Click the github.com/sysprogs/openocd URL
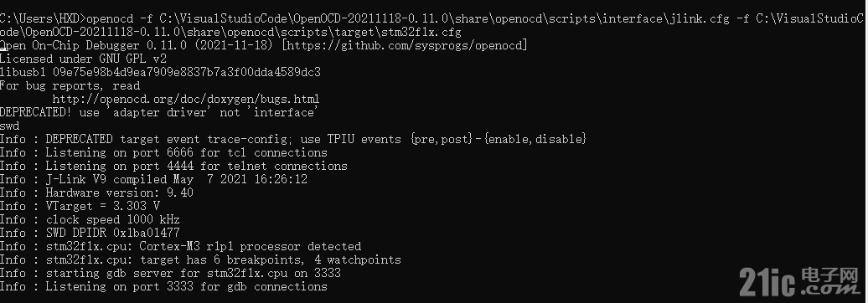Image resolution: width=868 pixels, height=303 pixels. click(406, 46)
